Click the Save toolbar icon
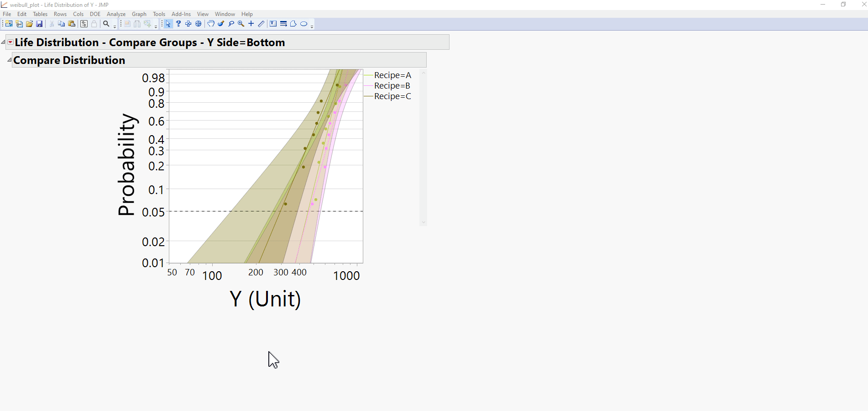The width and height of the screenshot is (868, 411). [x=40, y=24]
